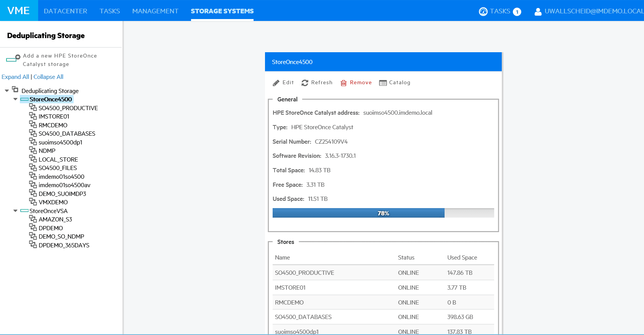Click the store icon beside imdemo01so4500

[33, 176]
